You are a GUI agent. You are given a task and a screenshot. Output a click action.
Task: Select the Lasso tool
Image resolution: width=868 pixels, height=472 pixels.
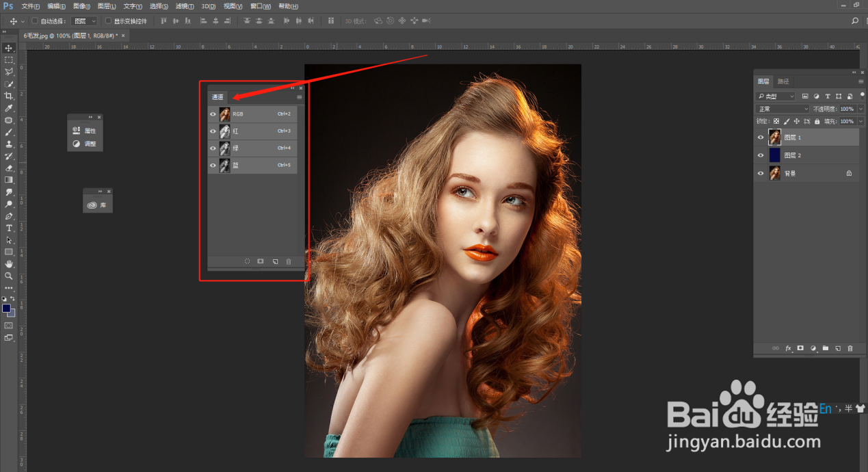pyautogui.click(x=9, y=70)
